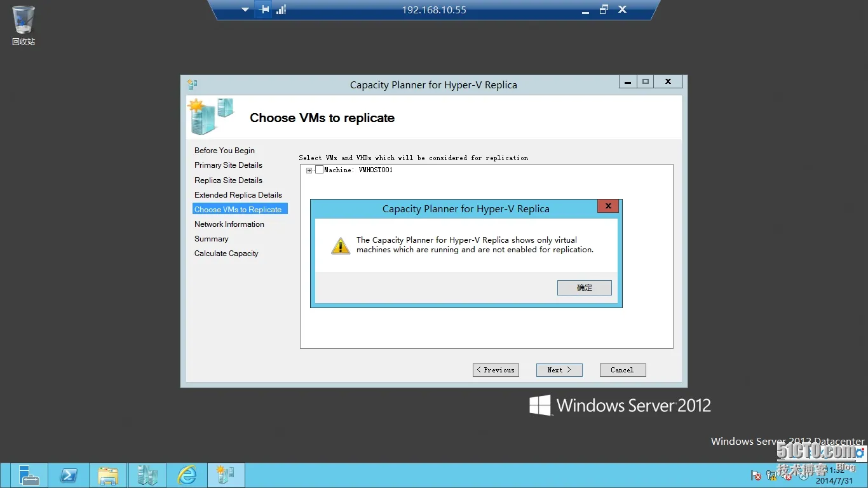Click the yellow warning triangle icon
The image size is (868, 488).
341,246
